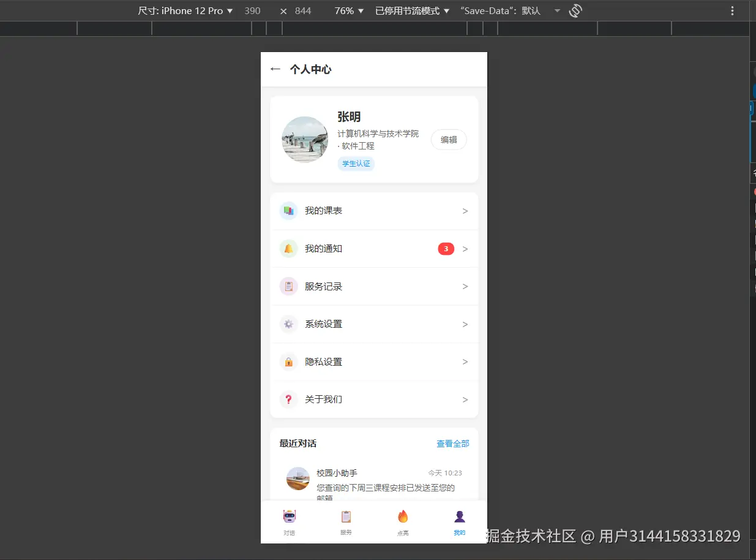The height and width of the screenshot is (560, 756).
Task: Click the red 3 notification badge
Action: (446, 249)
